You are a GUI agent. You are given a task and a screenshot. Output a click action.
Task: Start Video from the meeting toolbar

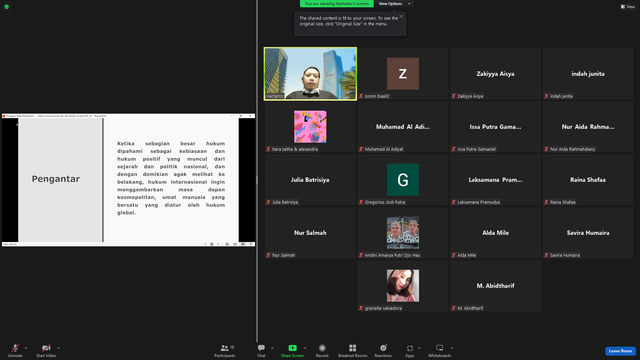click(x=46, y=350)
